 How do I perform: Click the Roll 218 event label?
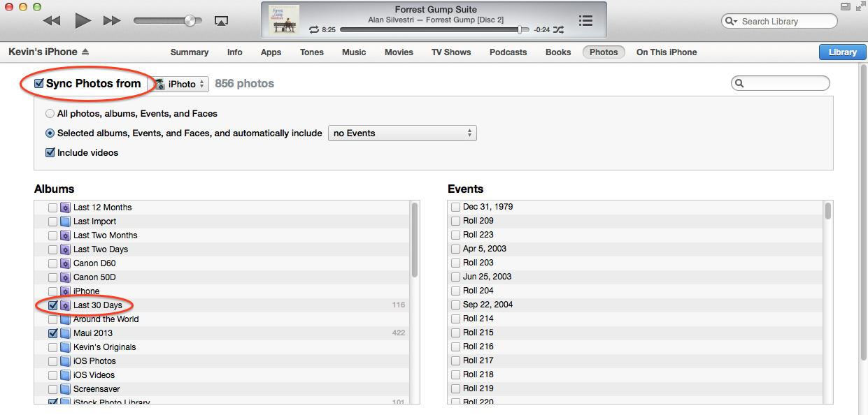coord(478,374)
